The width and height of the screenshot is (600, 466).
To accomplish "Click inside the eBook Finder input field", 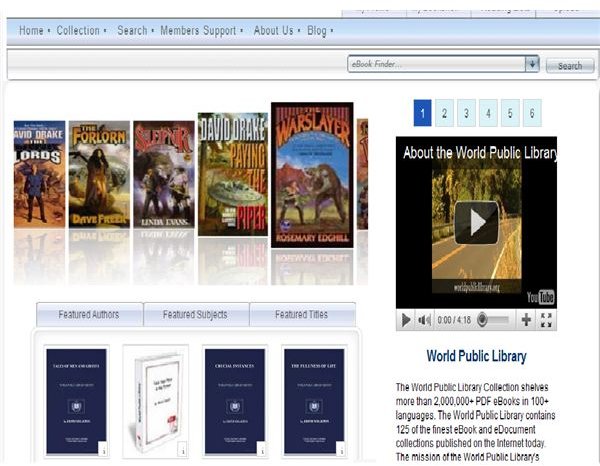I will pos(437,64).
